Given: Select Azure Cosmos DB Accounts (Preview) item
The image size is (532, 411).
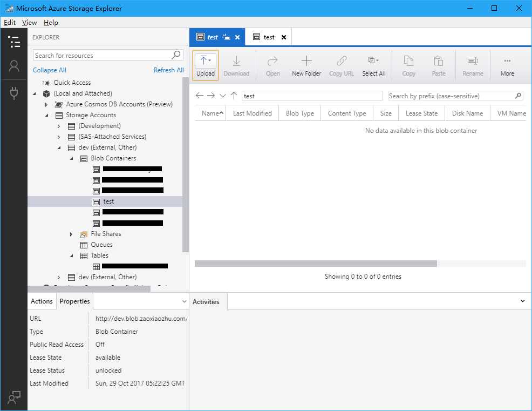Looking at the screenshot, I should pos(119,104).
